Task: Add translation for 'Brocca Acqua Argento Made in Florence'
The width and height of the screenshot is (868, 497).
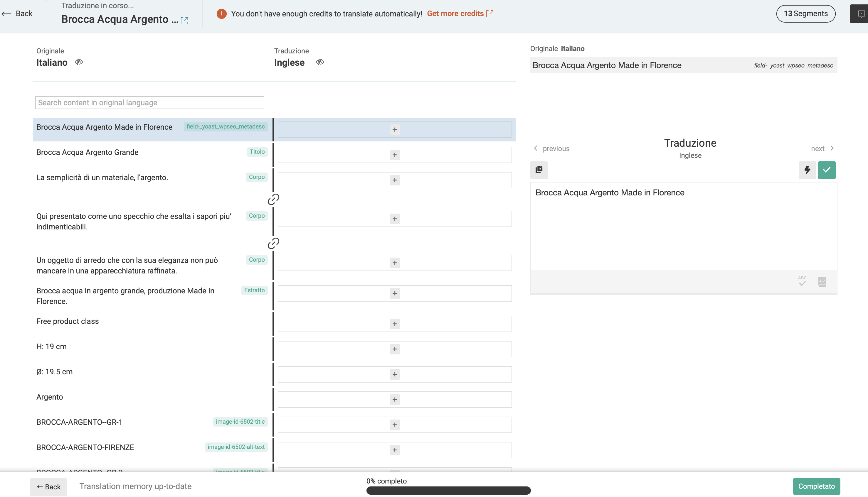Action: (395, 130)
